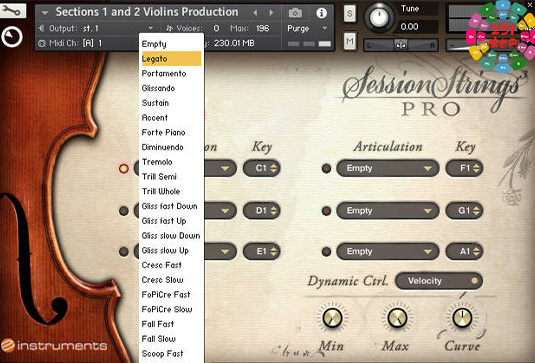This screenshot has height=363, width=535.
Task: Change the F1 key stepper
Action: [x=476, y=168]
